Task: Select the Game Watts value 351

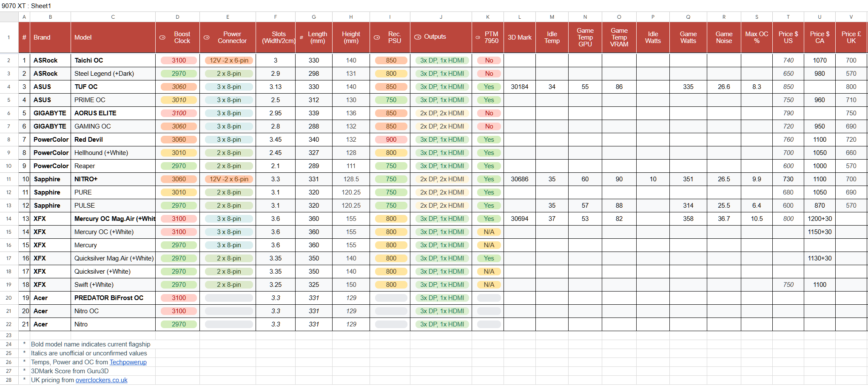Action: 688,179
